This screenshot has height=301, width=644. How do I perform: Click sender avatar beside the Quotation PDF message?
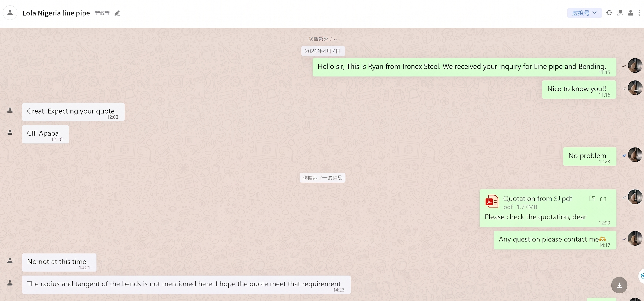click(x=635, y=197)
